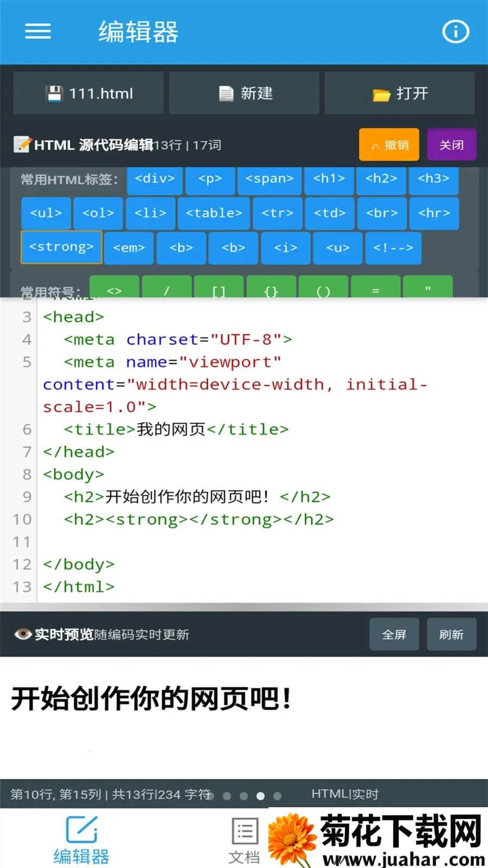Image resolution: width=488 pixels, height=868 pixels.
Task: Insert the <!--> comment tag
Action: (393, 248)
